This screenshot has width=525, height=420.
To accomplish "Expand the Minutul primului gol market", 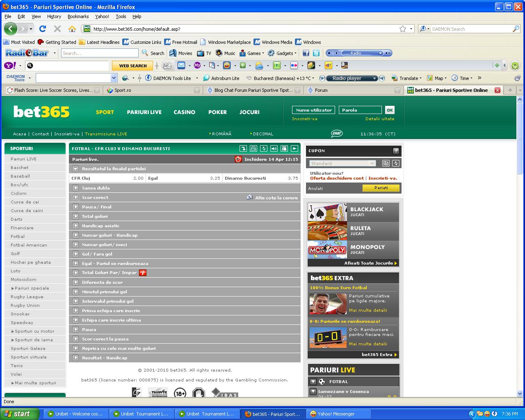I will click(75, 292).
